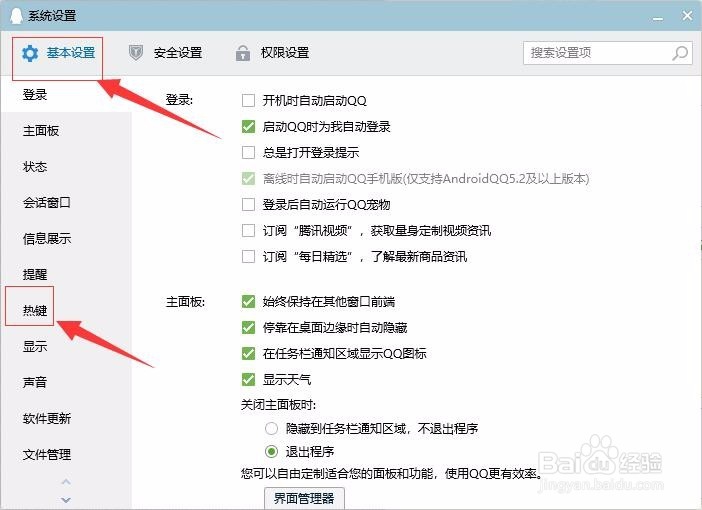The width and height of the screenshot is (702, 510).
Task: Check the 订阅每日精选 subscription box
Action: tap(248, 257)
